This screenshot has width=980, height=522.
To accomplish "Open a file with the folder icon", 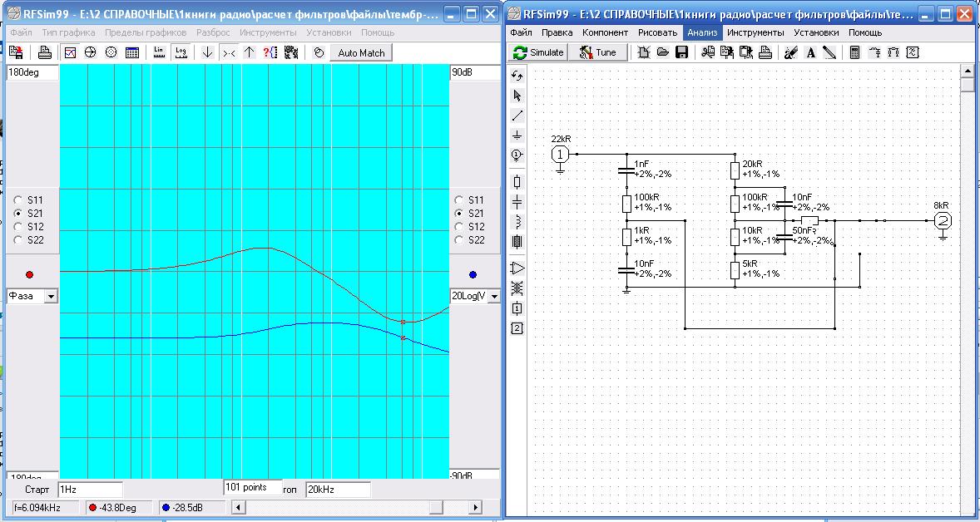I will (x=662, y=52).
